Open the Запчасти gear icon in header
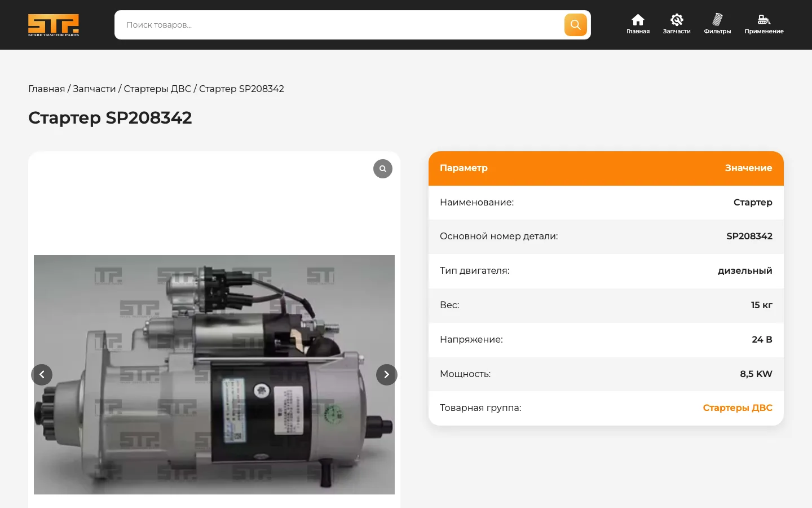812x508 pixels. pos(677,24)
